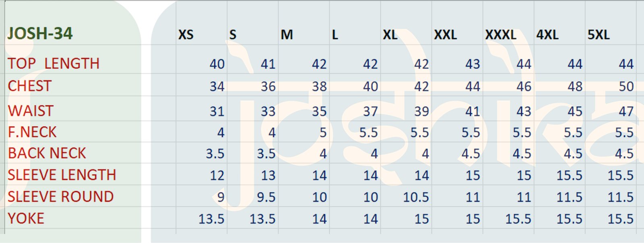The image size is (644, 243).
Task: Click the XXXL column header cell
Action: click(501, 35)
